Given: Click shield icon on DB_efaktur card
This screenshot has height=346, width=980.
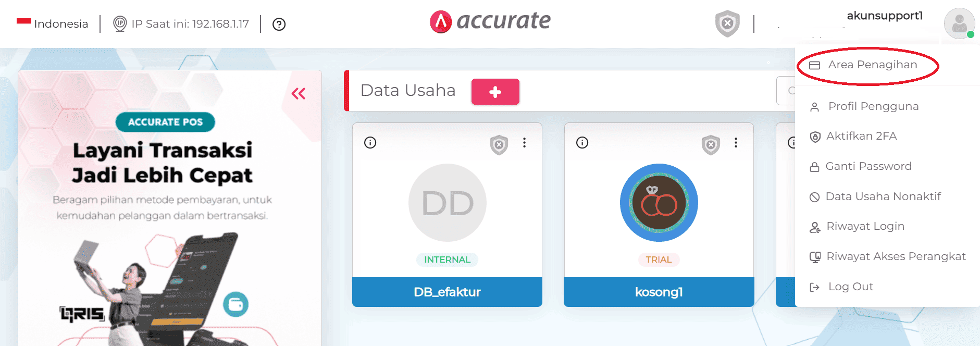Looking at the screenshot, I should pyautogui.click(x=499, y=145).
